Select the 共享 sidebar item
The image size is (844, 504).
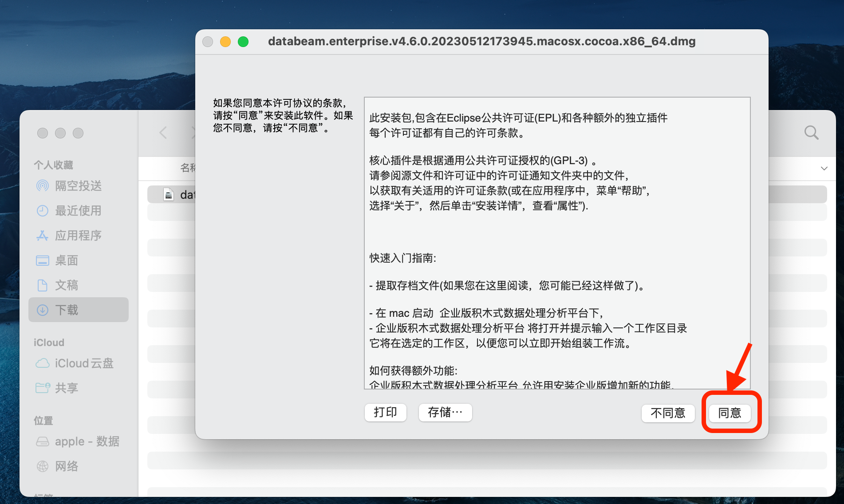pos(67,388)
